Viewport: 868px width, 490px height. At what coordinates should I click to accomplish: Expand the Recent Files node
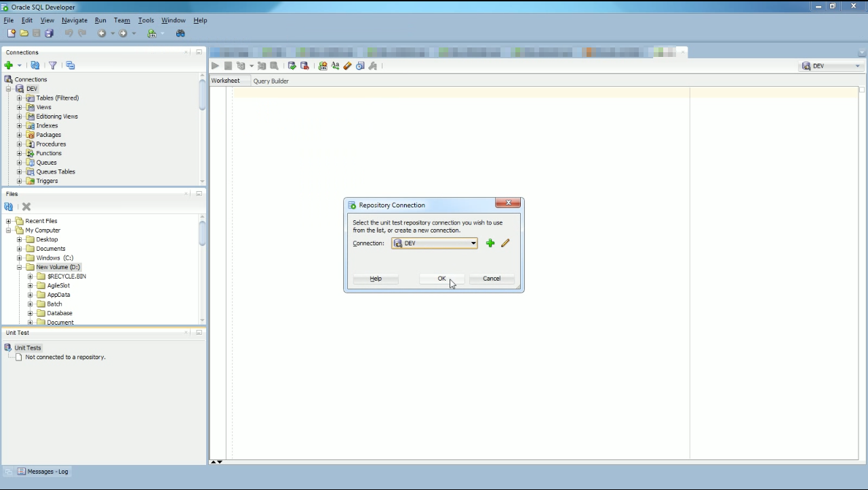(9, 221)
